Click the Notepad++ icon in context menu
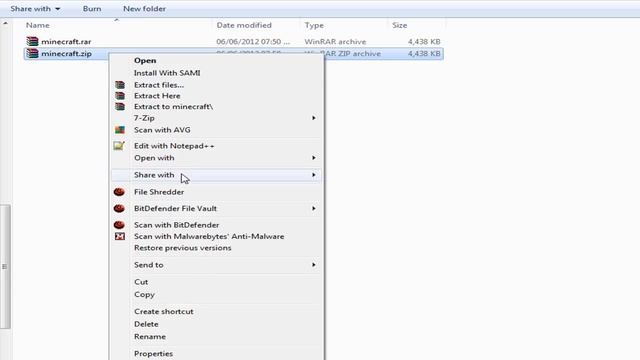This screenshot has width=640, height=360. pyautogui.click(x=119, y=146)
